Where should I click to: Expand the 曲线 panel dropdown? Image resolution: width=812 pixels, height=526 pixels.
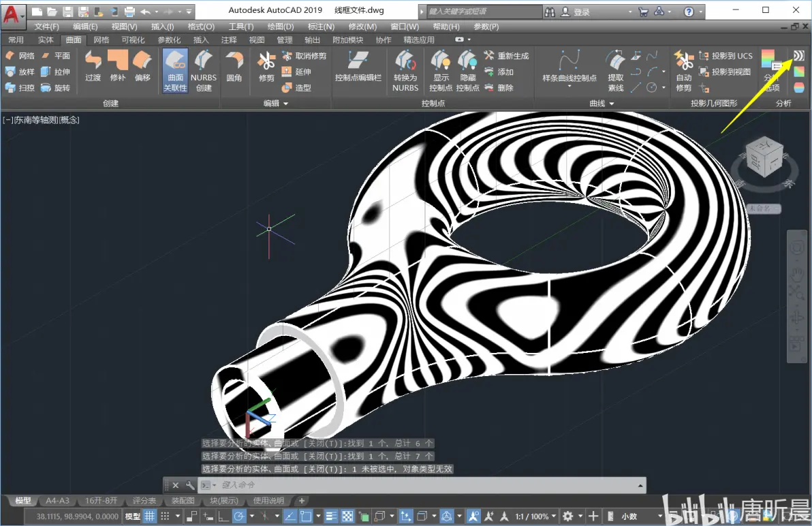[x=612, y=104]
